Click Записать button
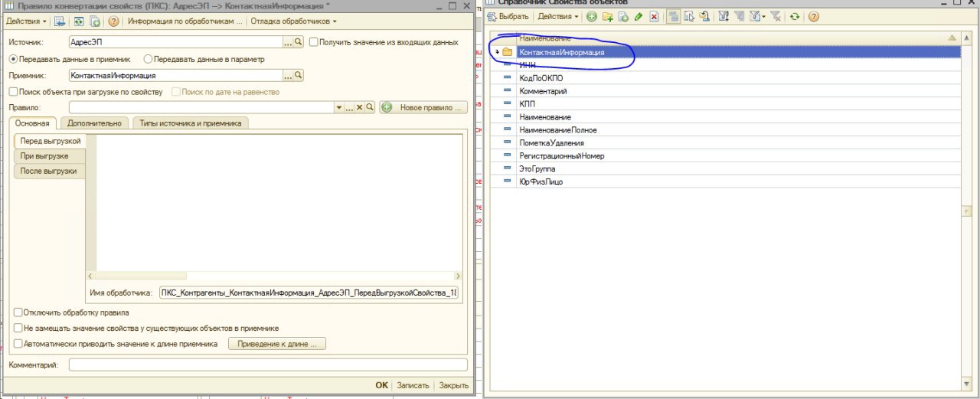980x399 pixels. coord(413,385)
